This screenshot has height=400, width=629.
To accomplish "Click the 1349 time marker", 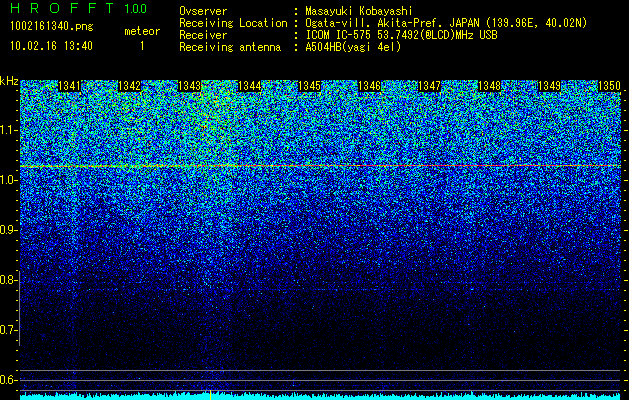I will (x=549, y=86).
